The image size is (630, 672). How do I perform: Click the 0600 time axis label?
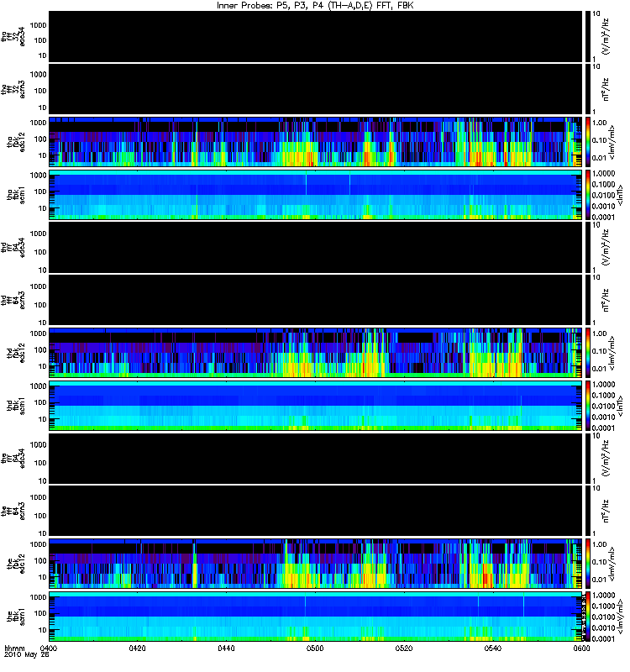[581, 648]
